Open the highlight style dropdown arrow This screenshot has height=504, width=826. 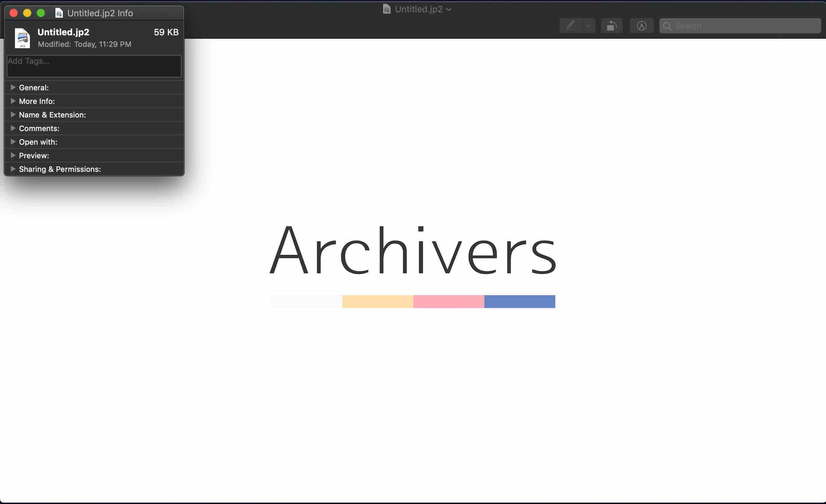[x=588, y=26]
